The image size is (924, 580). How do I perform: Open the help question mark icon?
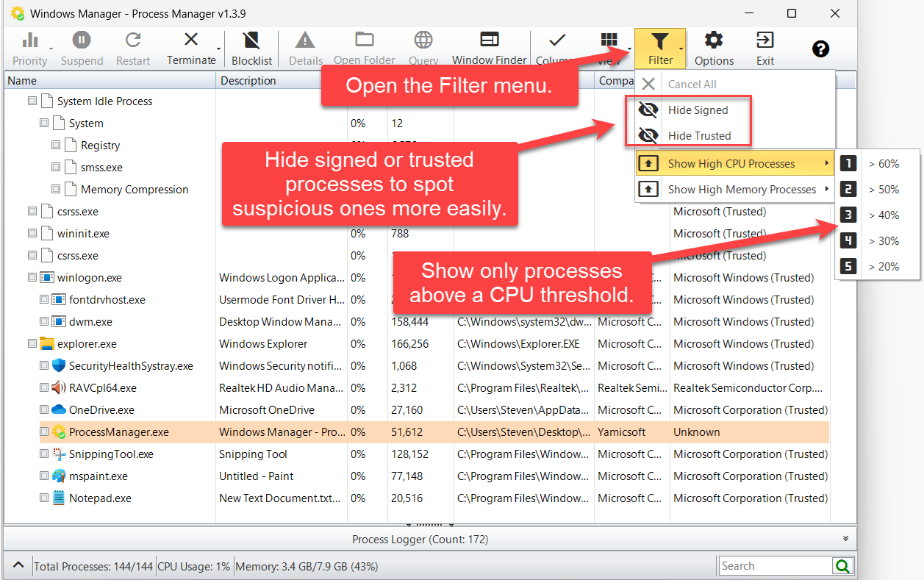click(821, 49)
